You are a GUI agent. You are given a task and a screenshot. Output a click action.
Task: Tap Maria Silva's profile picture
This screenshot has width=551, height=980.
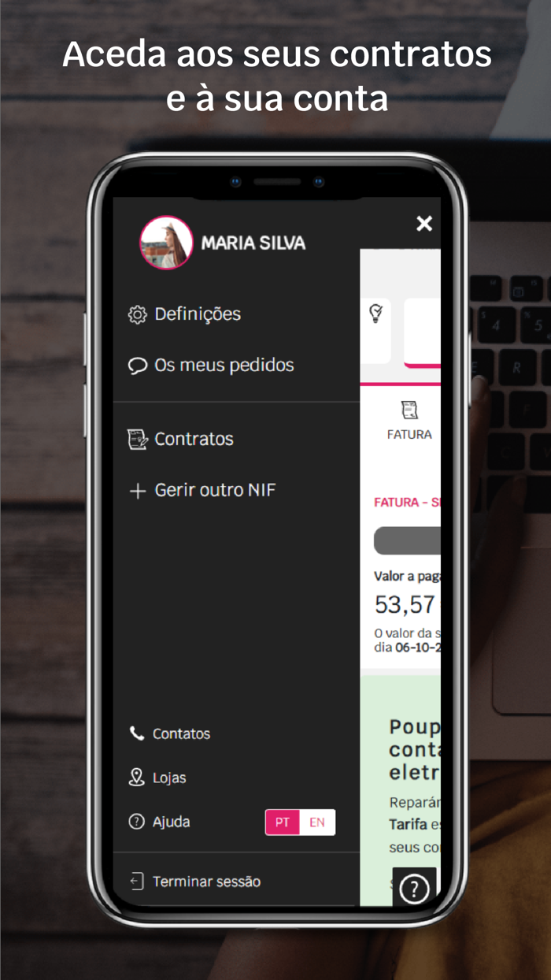166,243
